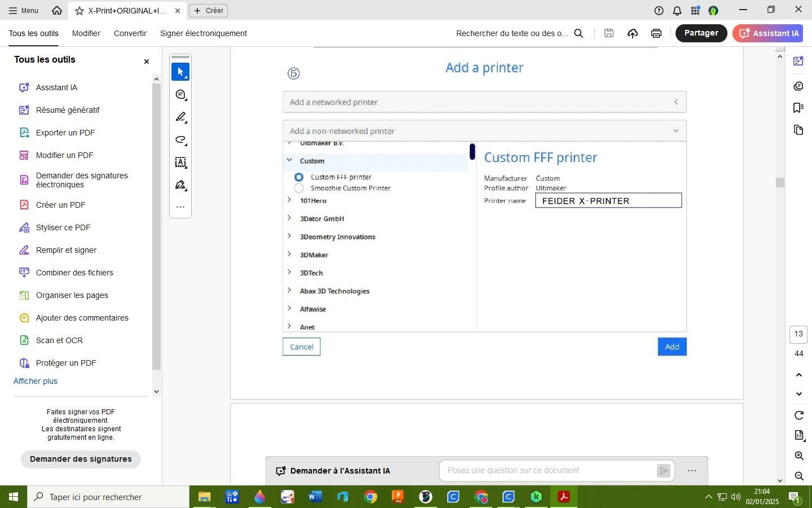Open the Modifier tab
The image size is (812, 508).
(86, 33)
